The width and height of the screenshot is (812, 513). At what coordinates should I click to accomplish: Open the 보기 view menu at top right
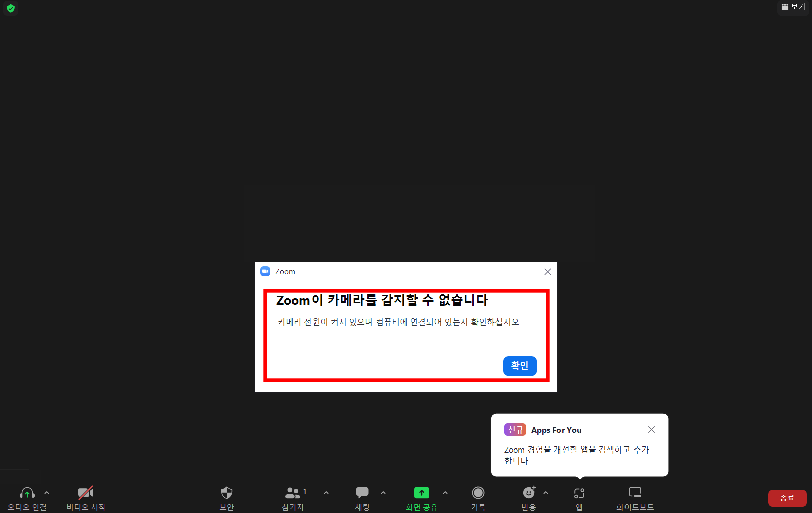click(793, 7)
